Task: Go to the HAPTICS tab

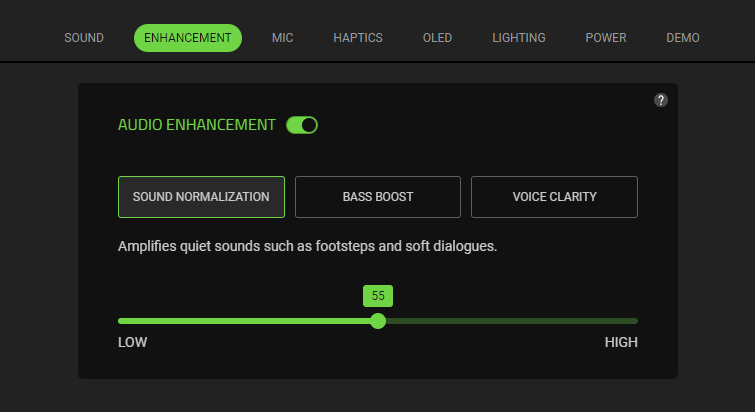Action: (358, 38)
